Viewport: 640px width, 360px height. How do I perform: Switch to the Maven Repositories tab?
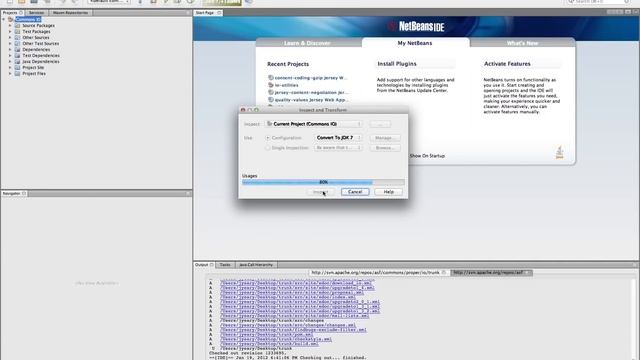[70, 13]
